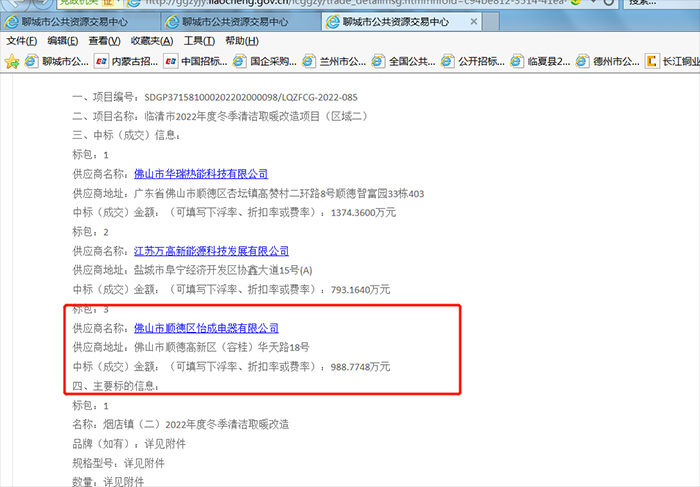
Task: Click address text 盐城市阜宁经济开发区协鑫大道15号(A)
Action: [x=223, y=271]
